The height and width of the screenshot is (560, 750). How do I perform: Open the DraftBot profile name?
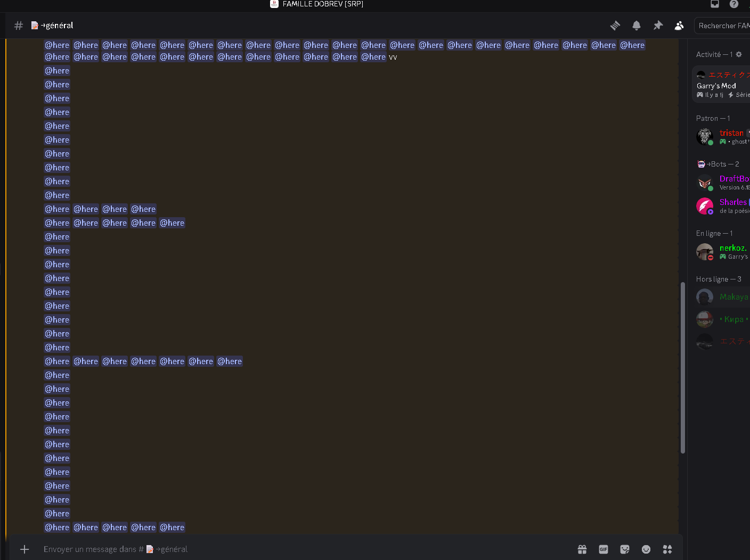735,179
